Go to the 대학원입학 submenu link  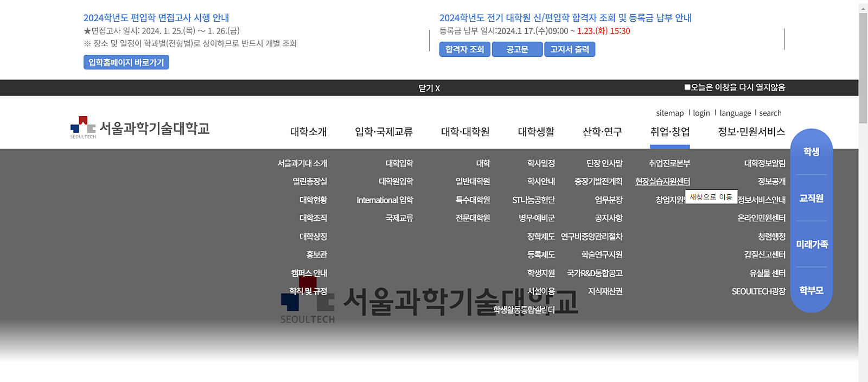[x=396, y=181]
